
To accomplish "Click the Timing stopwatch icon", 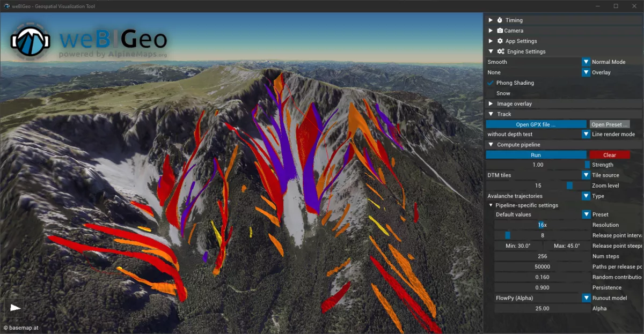I will 500,20.
